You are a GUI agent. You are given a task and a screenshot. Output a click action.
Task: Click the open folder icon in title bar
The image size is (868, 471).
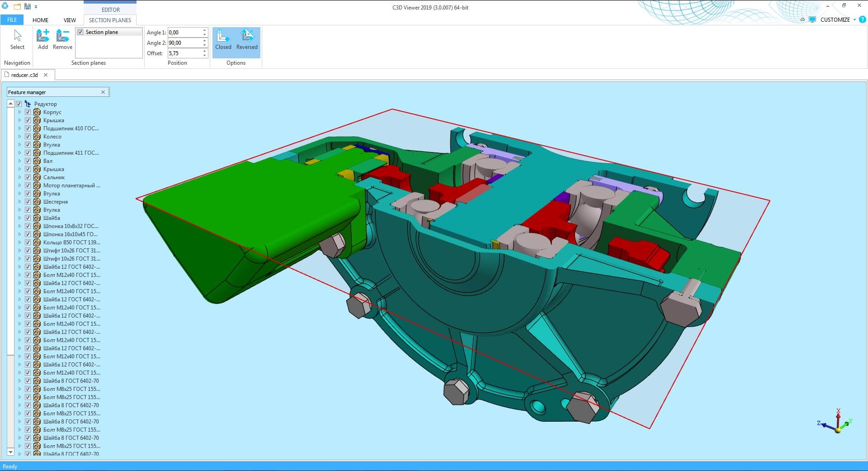coord(17,6)
